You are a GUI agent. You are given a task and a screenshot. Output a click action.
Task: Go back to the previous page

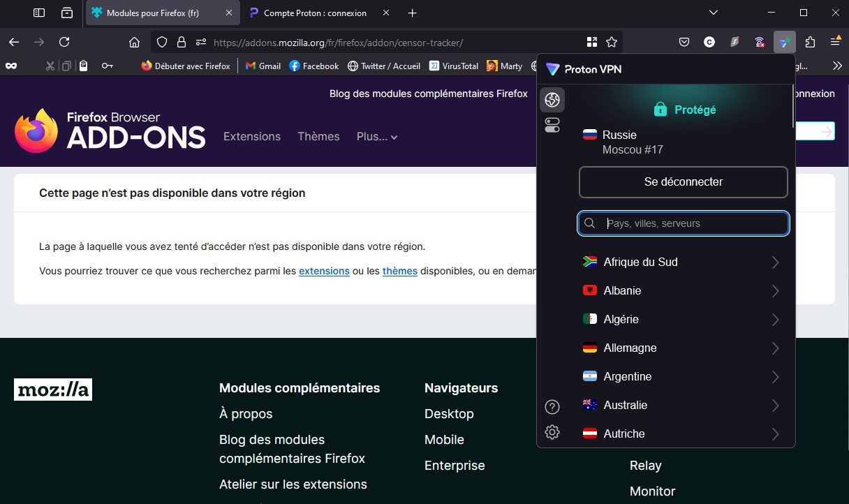tap(14, 42)
